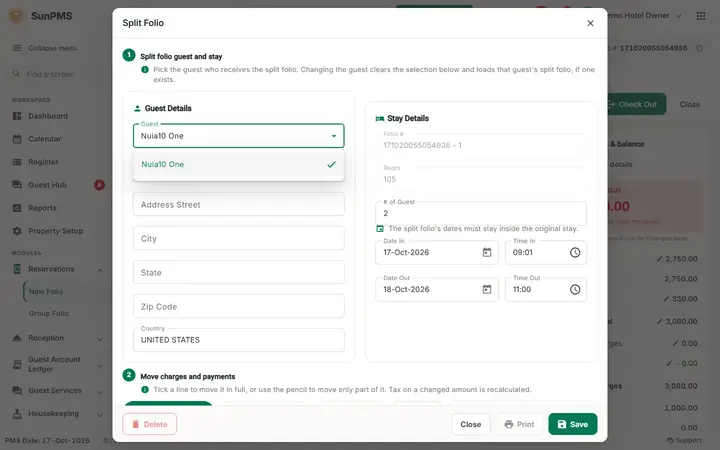Open the Date Out calendar picker icon
The width and height of the screenshot is (720, 450).
coord(487,289)
